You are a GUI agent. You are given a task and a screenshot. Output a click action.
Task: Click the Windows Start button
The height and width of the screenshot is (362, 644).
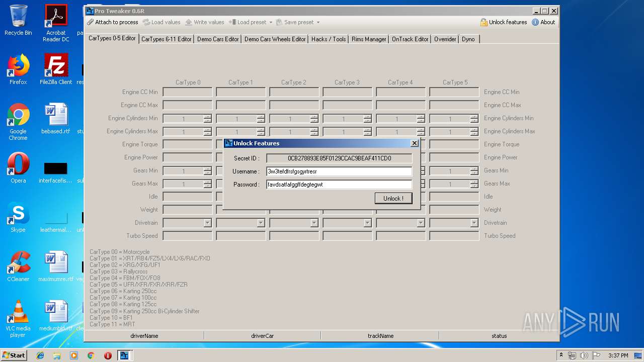pos(14,355)
